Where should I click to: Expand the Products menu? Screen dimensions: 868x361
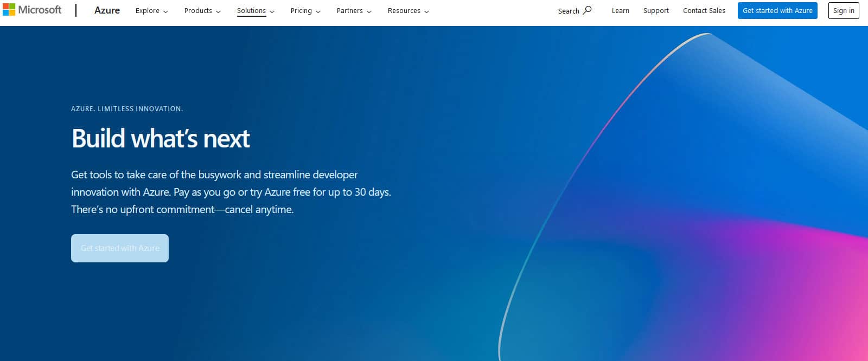tap(202, 11)
